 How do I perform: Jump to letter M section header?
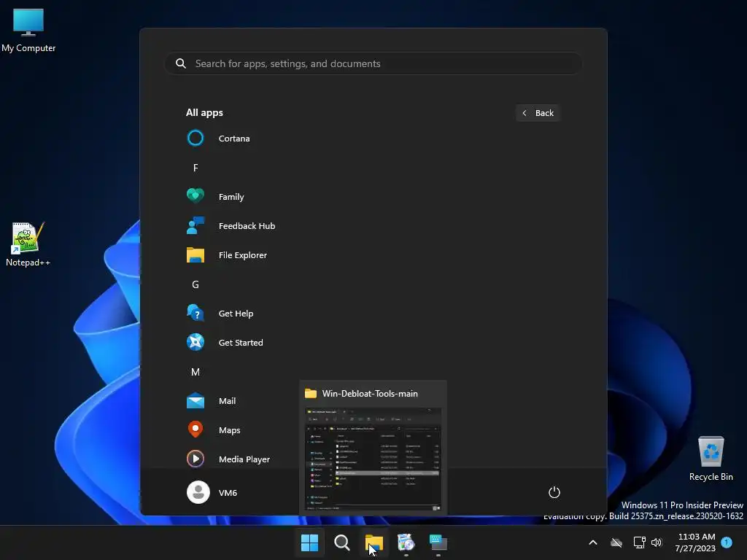click(196, 372)
